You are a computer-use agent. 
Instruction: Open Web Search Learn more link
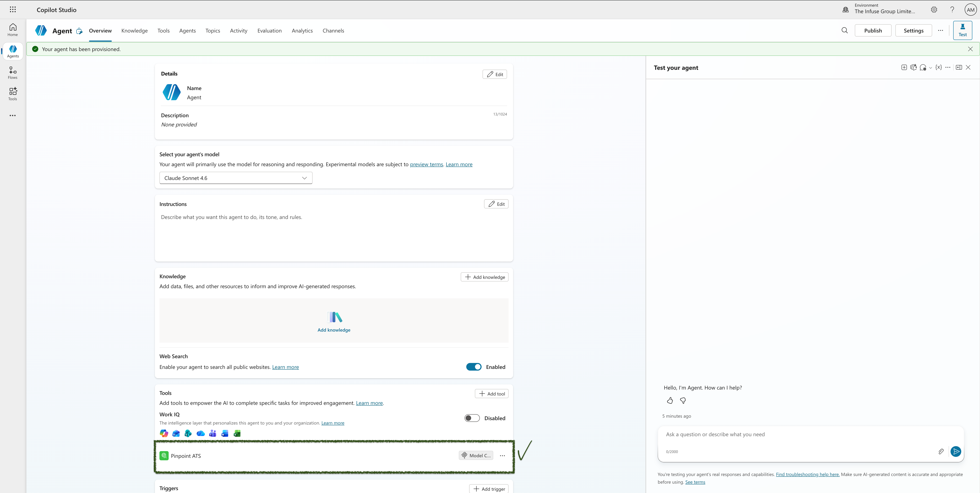point(285,367)
